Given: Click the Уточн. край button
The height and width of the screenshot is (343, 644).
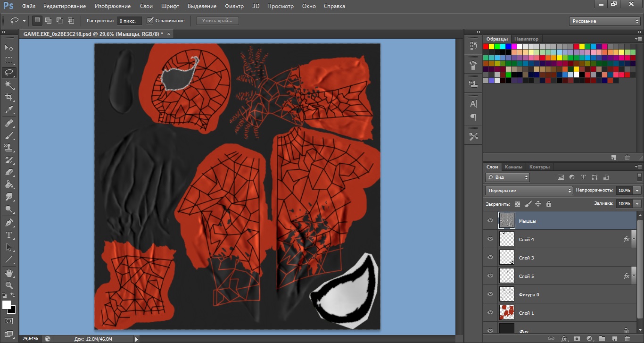Looking at the screenshot, I should click(x=217, y=21).
